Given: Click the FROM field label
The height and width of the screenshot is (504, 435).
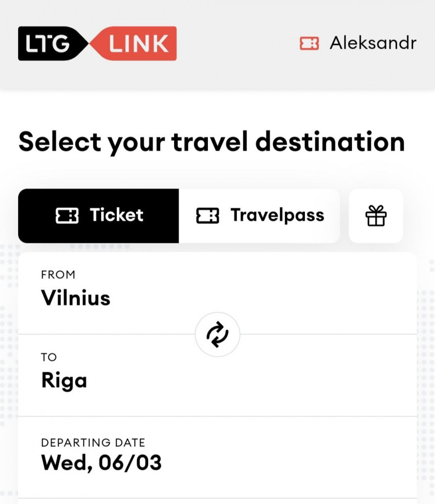Looking at the screenshot, I should point(58,275).
